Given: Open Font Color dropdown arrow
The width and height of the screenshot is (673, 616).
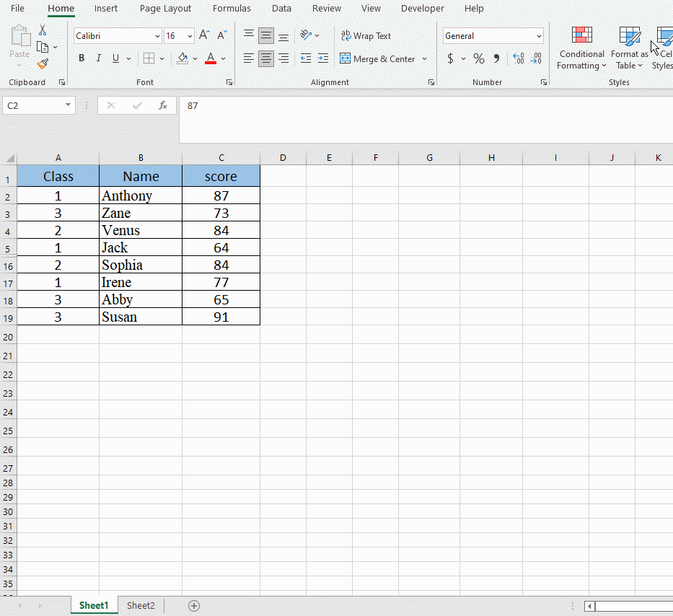Looking at the screenshot, I should (x=223, y=58).
